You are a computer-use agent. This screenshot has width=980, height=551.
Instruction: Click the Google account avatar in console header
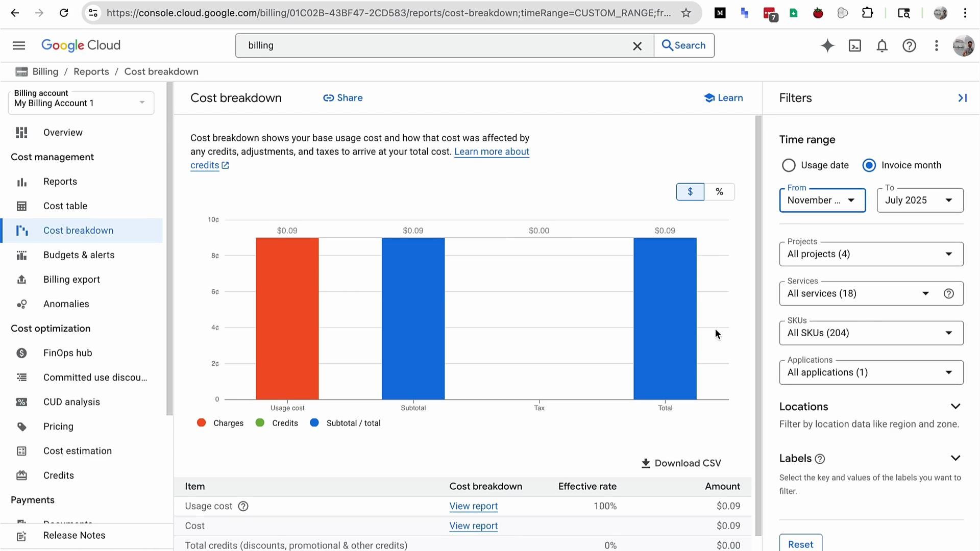[x=963, y=46]
